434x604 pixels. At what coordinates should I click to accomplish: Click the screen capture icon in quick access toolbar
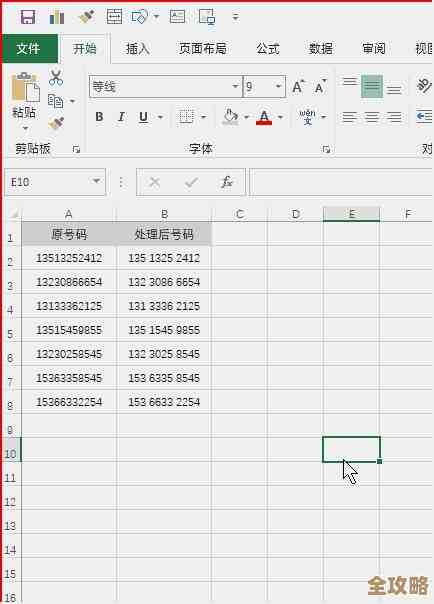[x=207, y=17]
